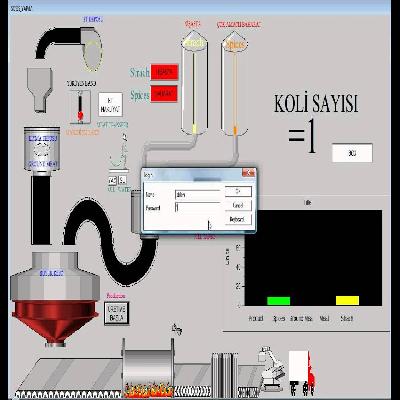This screenshot has height=400, width=400.
Task: Select the grey feed hopper graphic
Action: (40, 90)
